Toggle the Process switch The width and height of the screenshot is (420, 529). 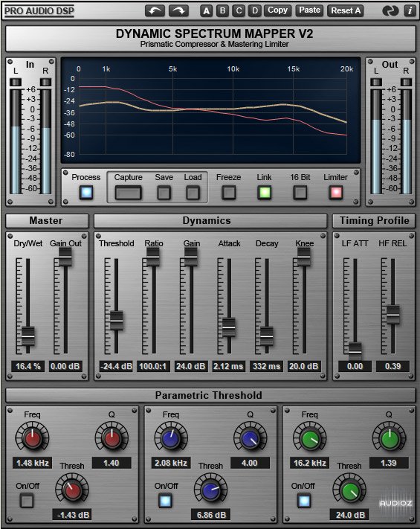point(86,193)
